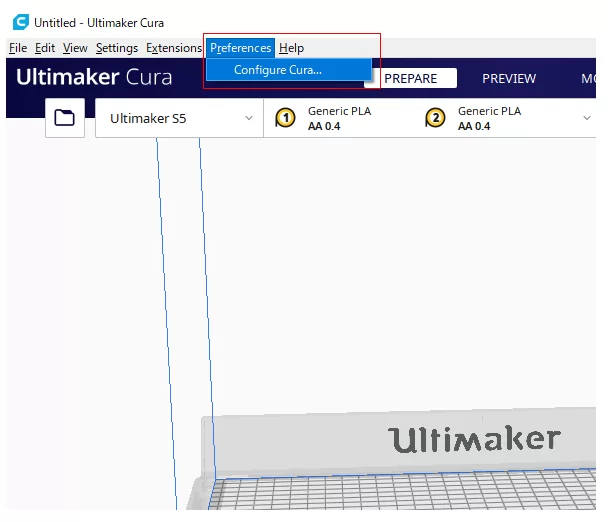Select extruder 1 Generic PLA configuration

pyautogui.click(x=324, y=118)
